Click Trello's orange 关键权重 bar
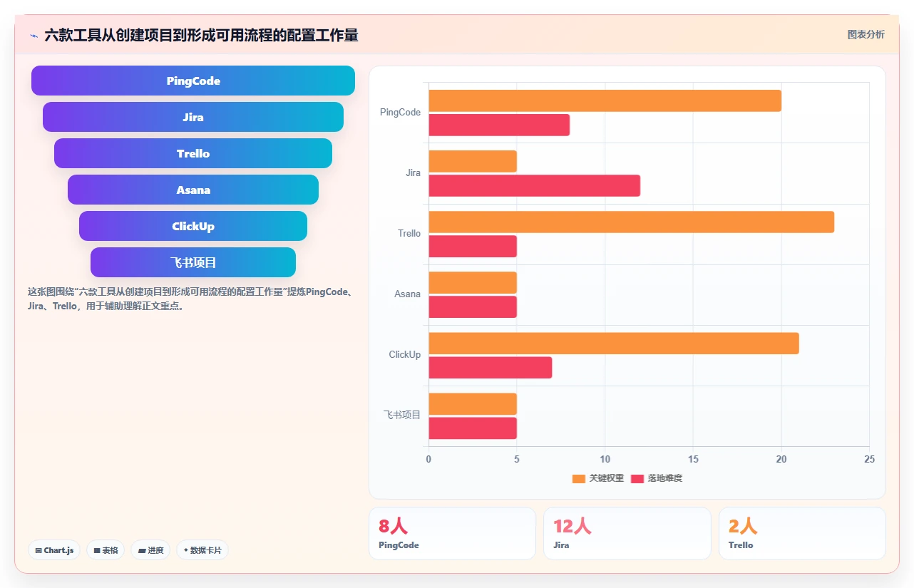The width and height of the screenshot is (914, 588). 631,222
